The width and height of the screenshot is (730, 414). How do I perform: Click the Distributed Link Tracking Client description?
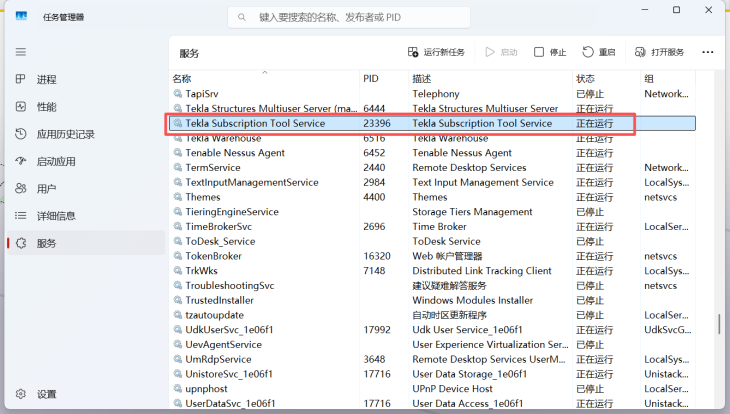pos(481,271)
